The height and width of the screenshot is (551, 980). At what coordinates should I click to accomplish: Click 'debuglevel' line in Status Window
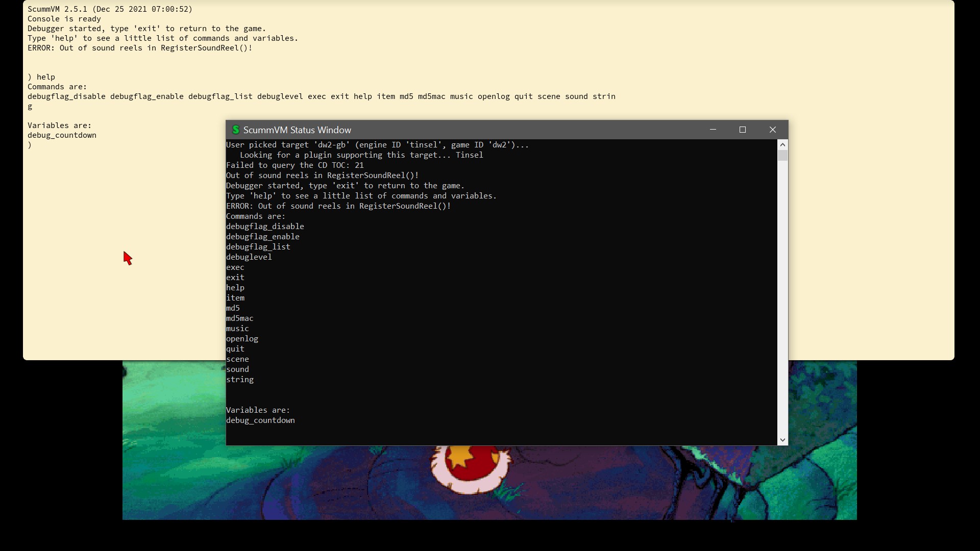click(249, 257)
